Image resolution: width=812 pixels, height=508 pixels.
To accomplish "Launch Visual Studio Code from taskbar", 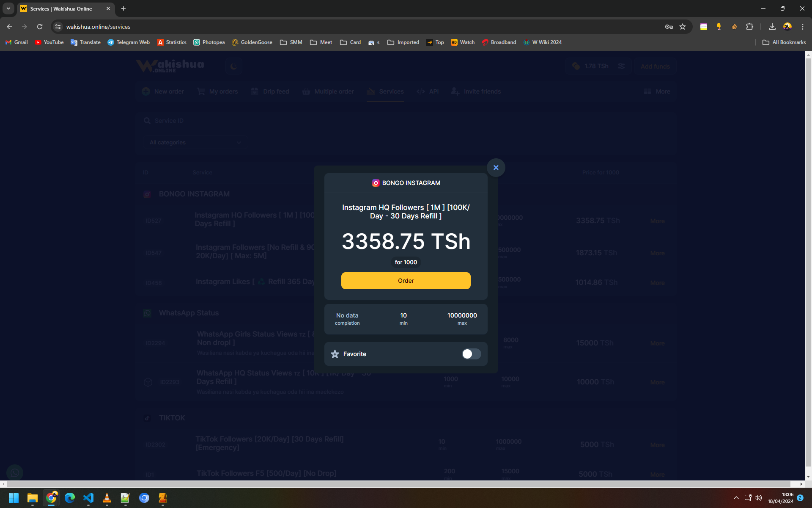I will click(88, 498).
